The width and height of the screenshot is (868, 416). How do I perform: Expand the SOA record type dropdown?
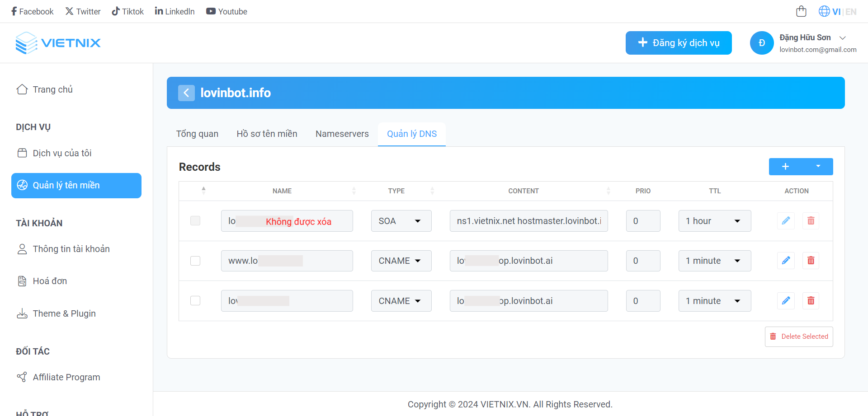coord(401,221)
